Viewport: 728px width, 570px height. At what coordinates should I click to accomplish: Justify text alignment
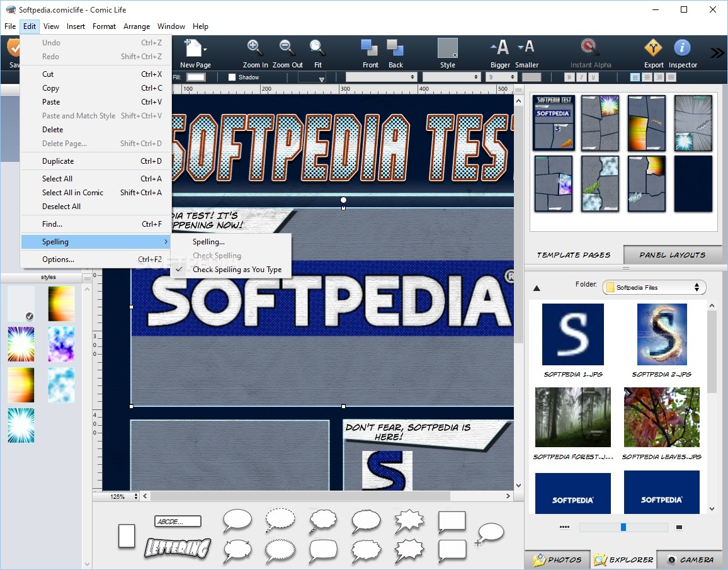[x=671, y=77]
